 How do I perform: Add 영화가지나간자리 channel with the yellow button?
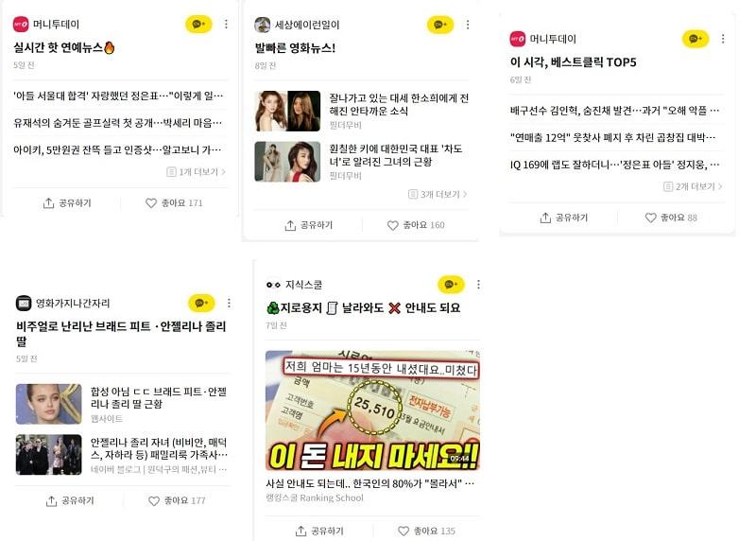tap(201, 303)
